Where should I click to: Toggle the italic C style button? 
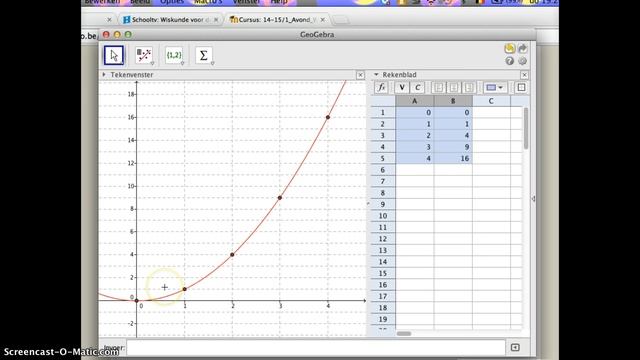(x=417, y=87)
